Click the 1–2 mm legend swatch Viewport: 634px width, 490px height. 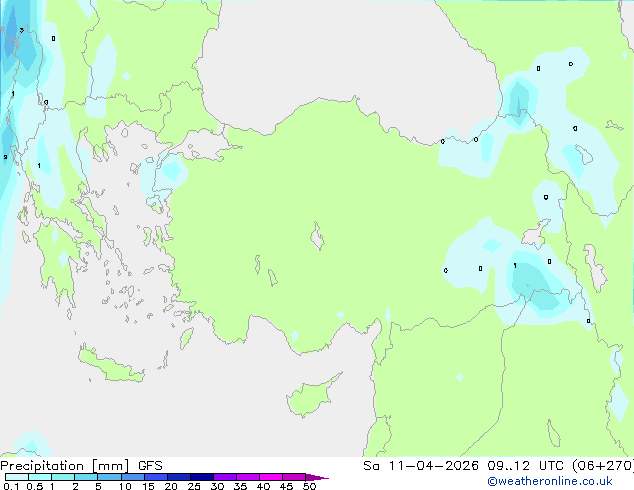click(63, 477)
